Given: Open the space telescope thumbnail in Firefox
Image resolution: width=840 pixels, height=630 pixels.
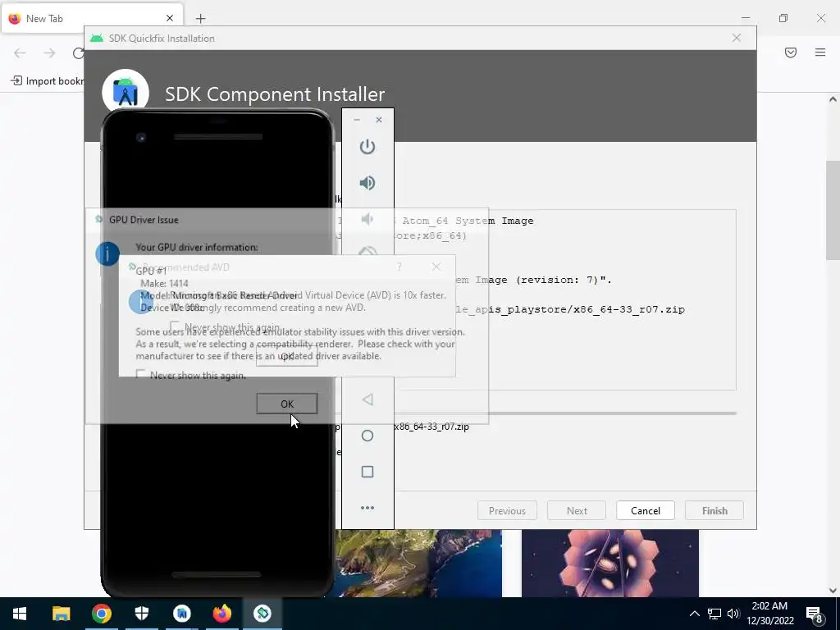Looking at the screenshot, I should 610,563.
